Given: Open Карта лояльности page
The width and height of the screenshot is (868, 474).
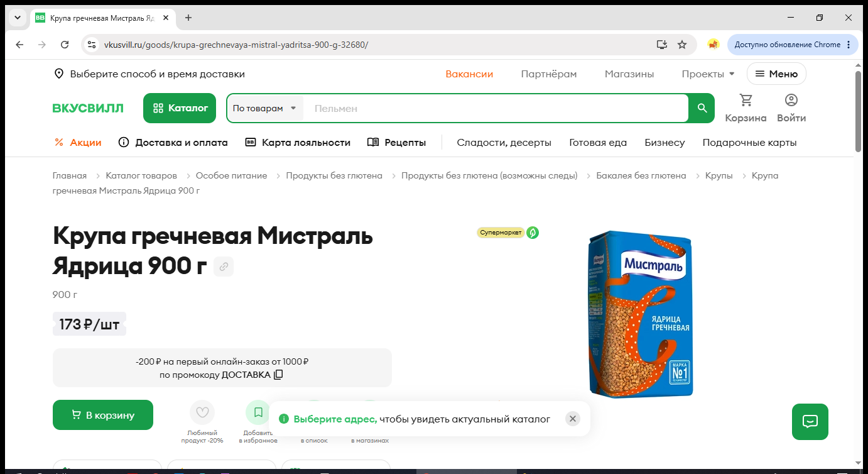Looking at the screenshot, I should tap(298, 142).
